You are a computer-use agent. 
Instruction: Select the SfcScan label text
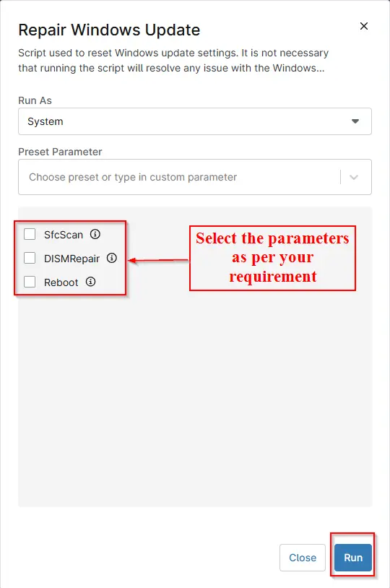coord(64,235)
